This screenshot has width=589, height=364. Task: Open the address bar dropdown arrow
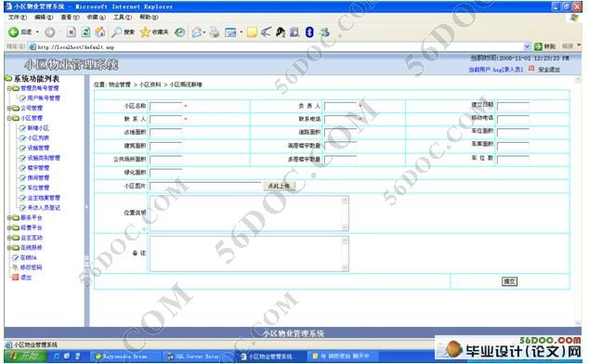point(527,46)
